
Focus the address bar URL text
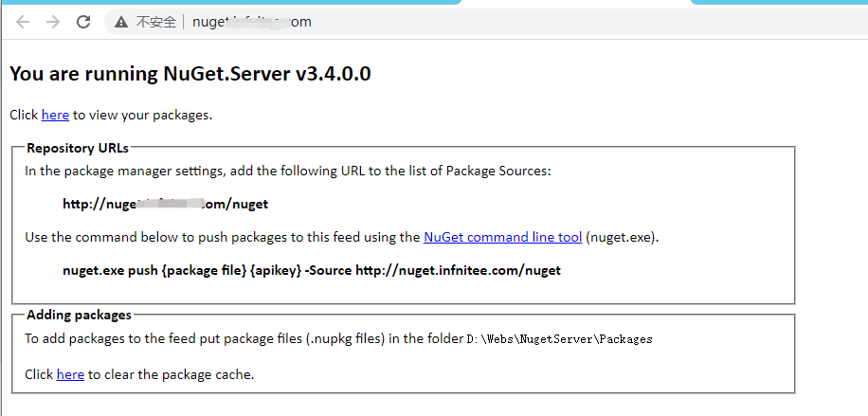click(x=252, y=22)
